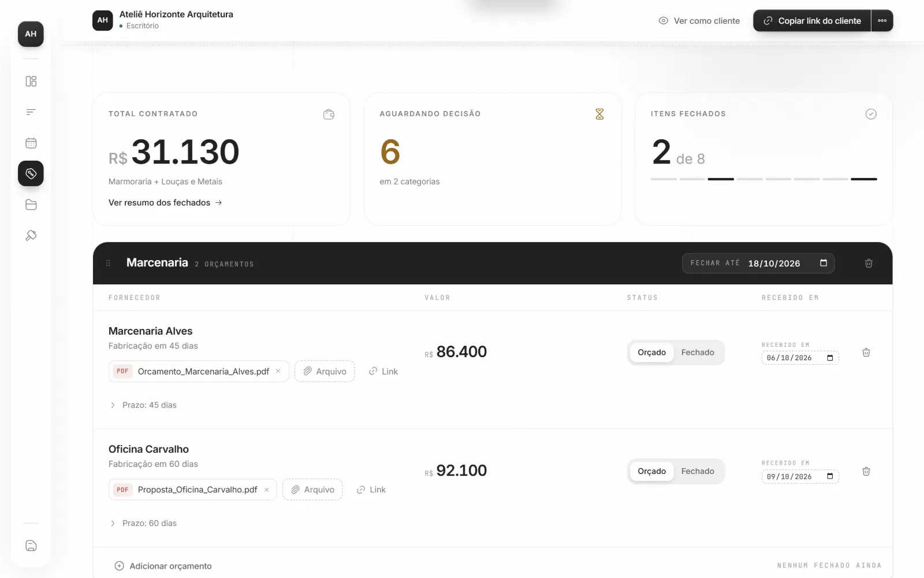Image resolution: width=924 pixels, height=578 pixels.
Task: Click the wallet icon on Total Contratado card
Action: [329, 114]
